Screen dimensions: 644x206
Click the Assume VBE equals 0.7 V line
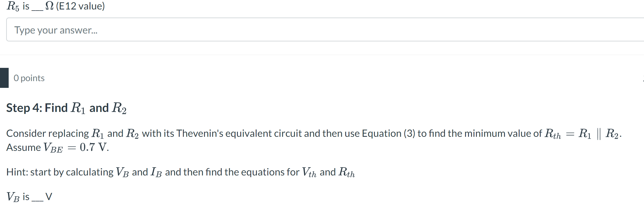pos(57,147)
